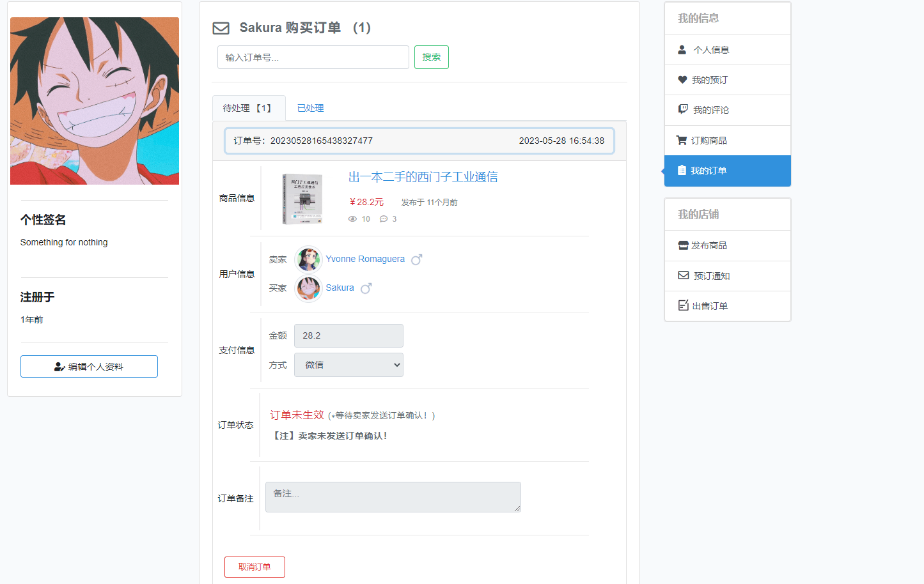Click the 我的信息 panel heading
The width and height of the screenshot is (924, 584).
coord(698,18)
